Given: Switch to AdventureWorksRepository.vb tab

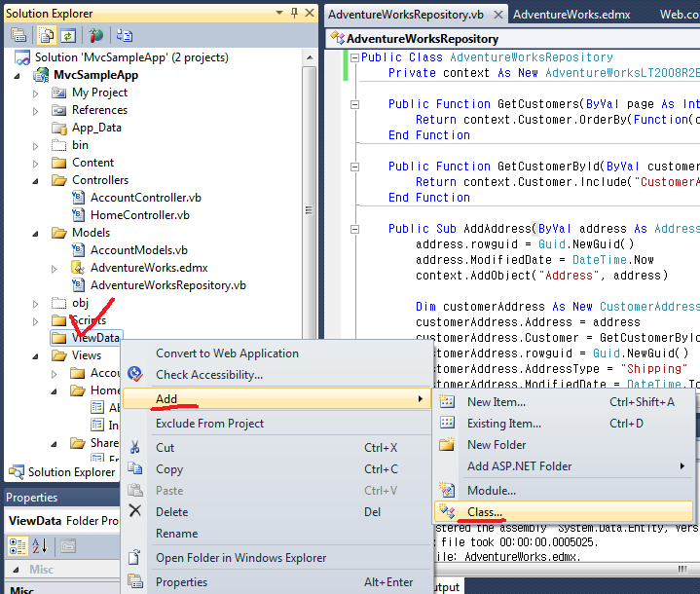Looking at the screenshot, I should tap(406, 15).
